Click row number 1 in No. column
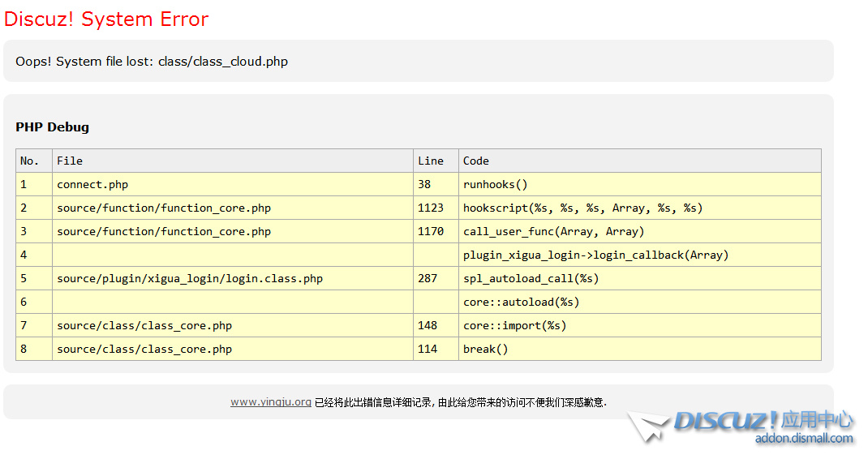Image resolution: width=868 pixels, height=459 pixels. [x=34, y=184]
